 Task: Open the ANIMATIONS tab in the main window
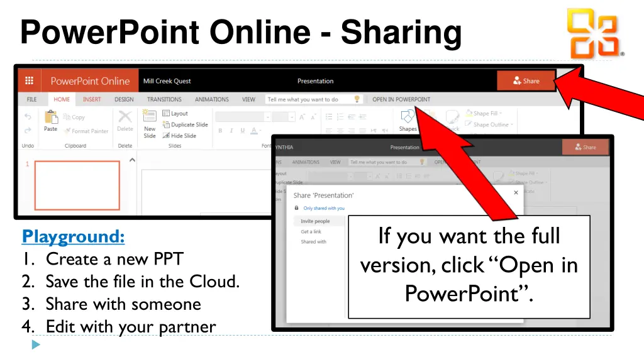(211, 99)
